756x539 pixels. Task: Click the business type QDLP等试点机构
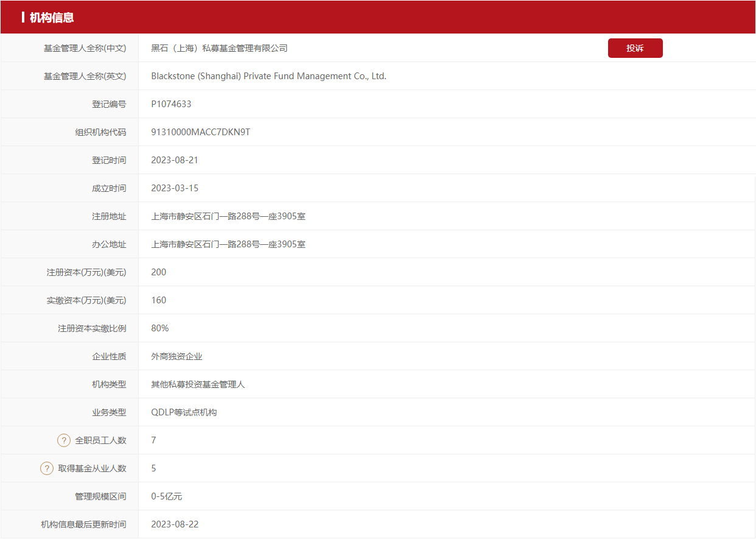(x=184, y=412)
